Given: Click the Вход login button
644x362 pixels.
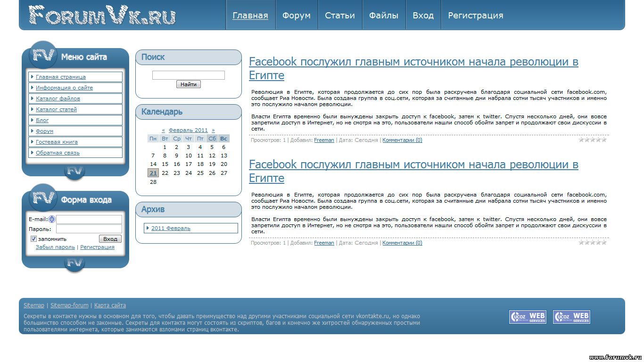Looking at the screenshot, I should (x=110, y=239).
